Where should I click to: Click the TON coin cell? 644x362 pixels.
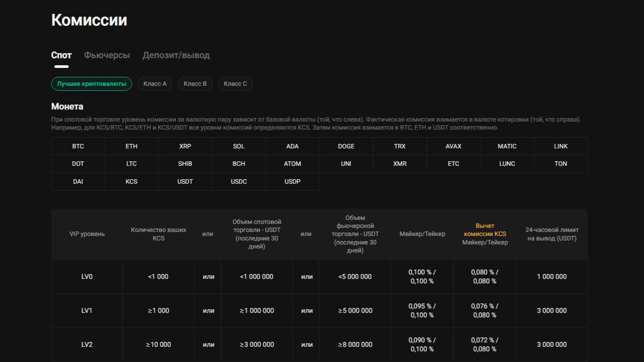(x=561, y=164)
